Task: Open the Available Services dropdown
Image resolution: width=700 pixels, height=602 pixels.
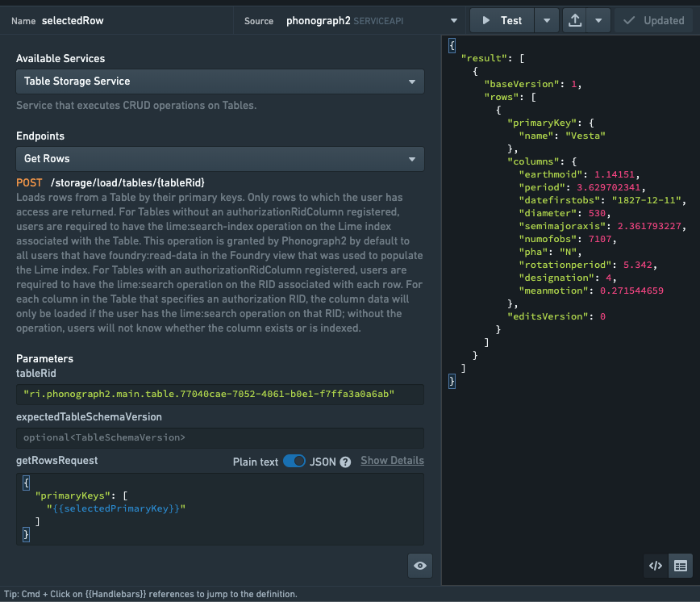Action: 220,82
